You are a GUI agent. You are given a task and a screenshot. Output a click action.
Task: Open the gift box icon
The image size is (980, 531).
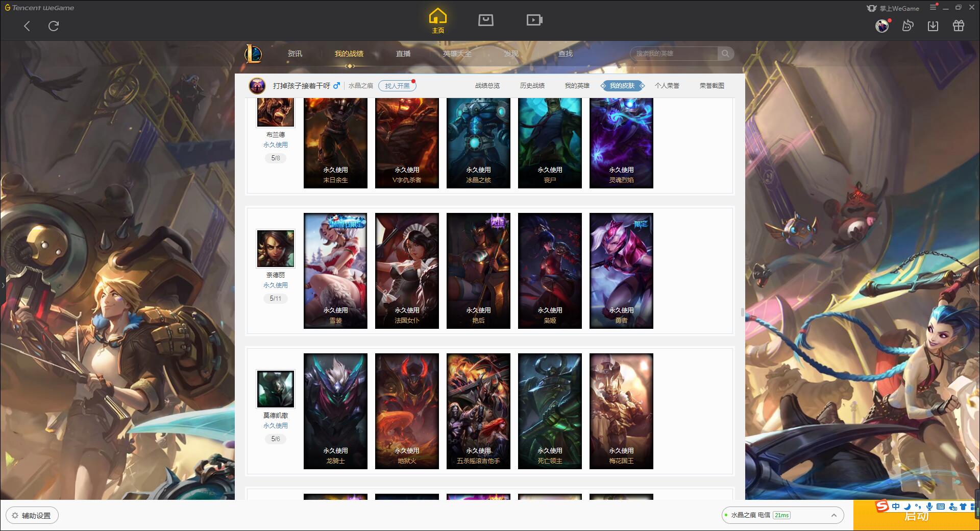(959, 26)
